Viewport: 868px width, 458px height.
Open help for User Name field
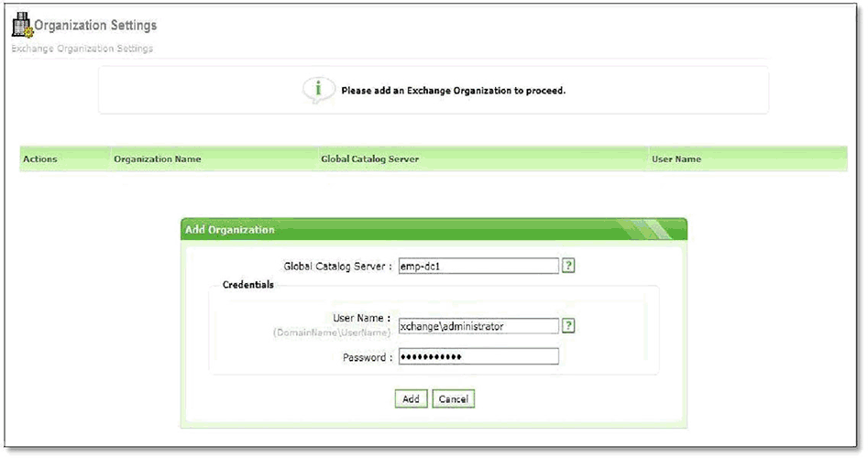pyautogui.click(x=568, y=325)
